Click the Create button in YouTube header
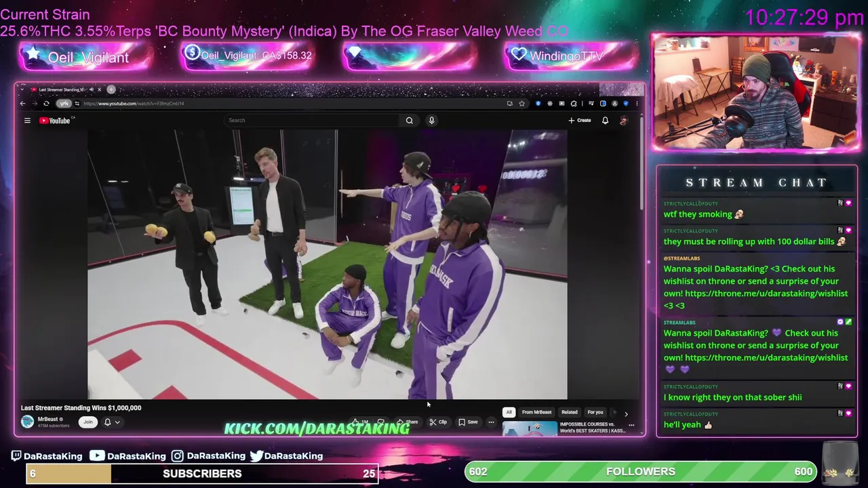 tap(580, 121)
